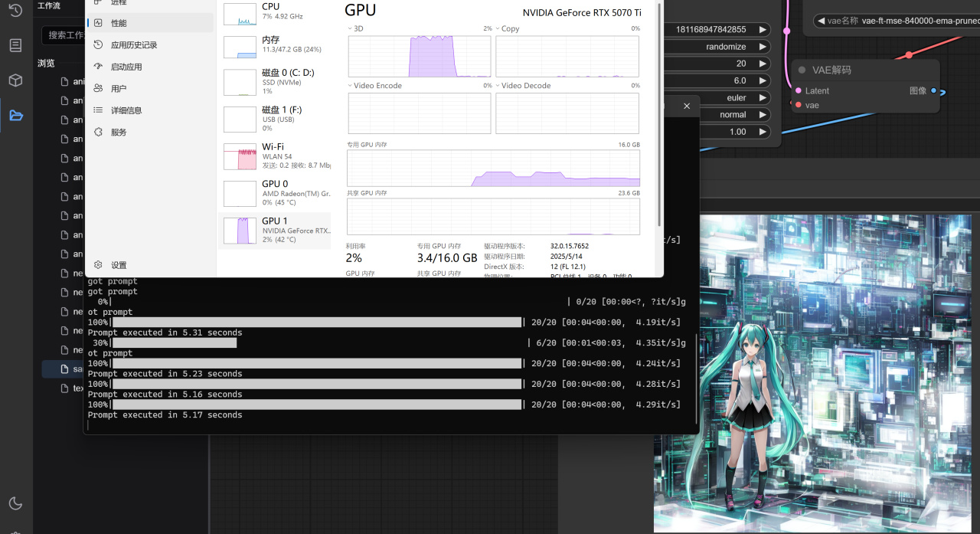Open vae-ft-mse-840000 VAE name selector

point(896,21)
